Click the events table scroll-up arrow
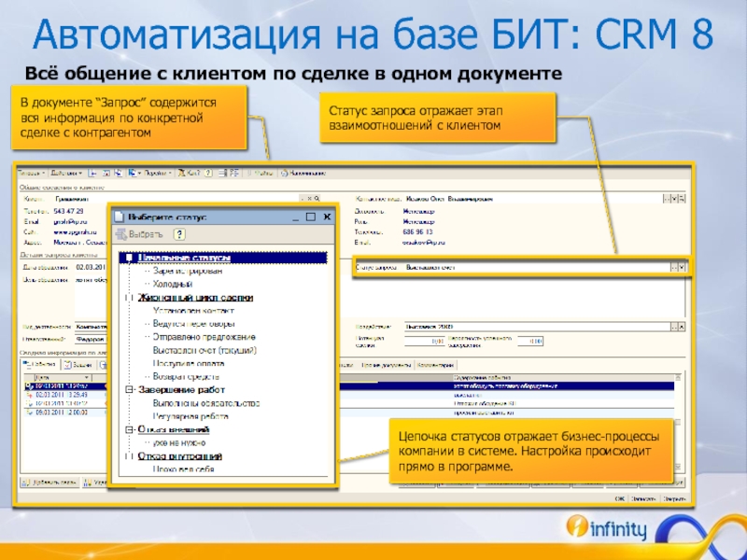Viewport: 747px width, 560px height. click(x=679, y=378)
